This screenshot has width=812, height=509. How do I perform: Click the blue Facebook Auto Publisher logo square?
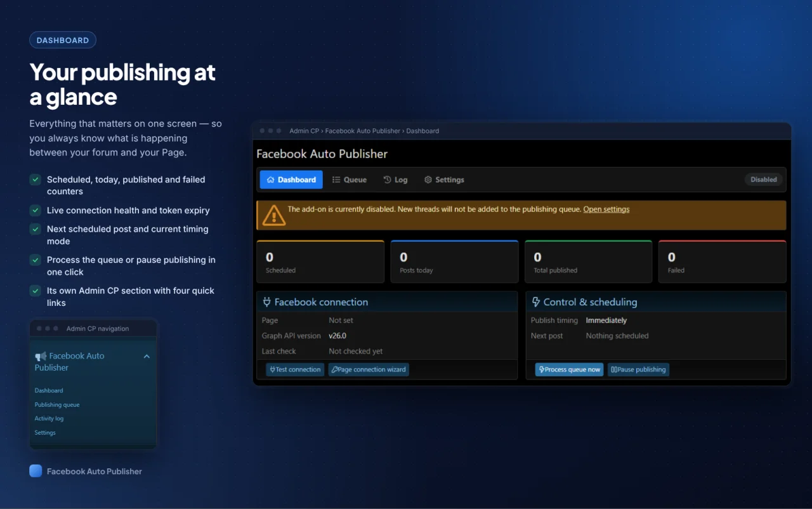36,471
